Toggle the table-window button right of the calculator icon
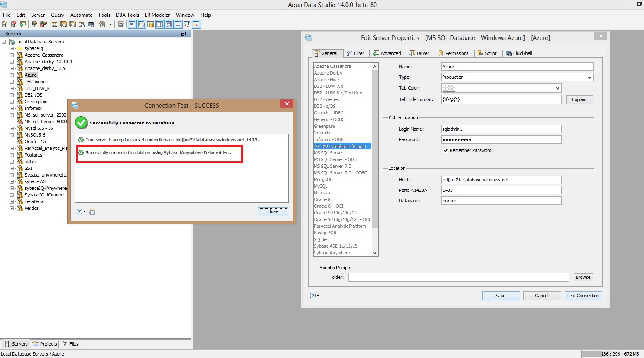Image resolution: width=644 pixels, height=358 pixels. (132, 24)
